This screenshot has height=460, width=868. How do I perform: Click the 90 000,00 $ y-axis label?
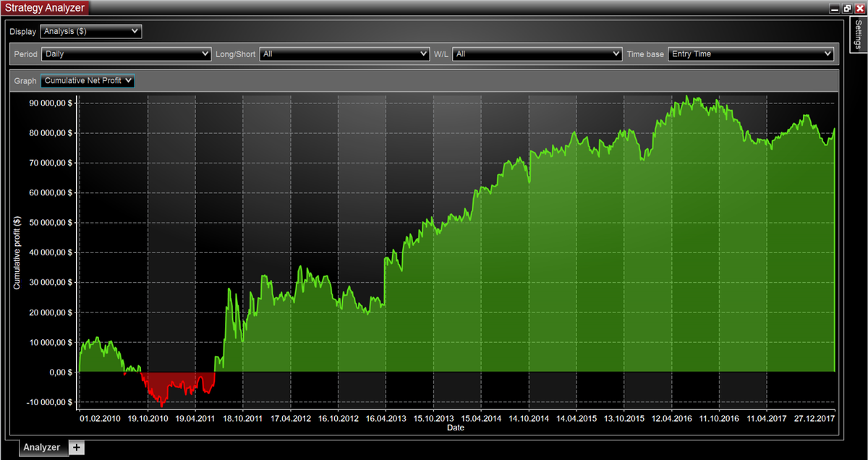(51, 103)
